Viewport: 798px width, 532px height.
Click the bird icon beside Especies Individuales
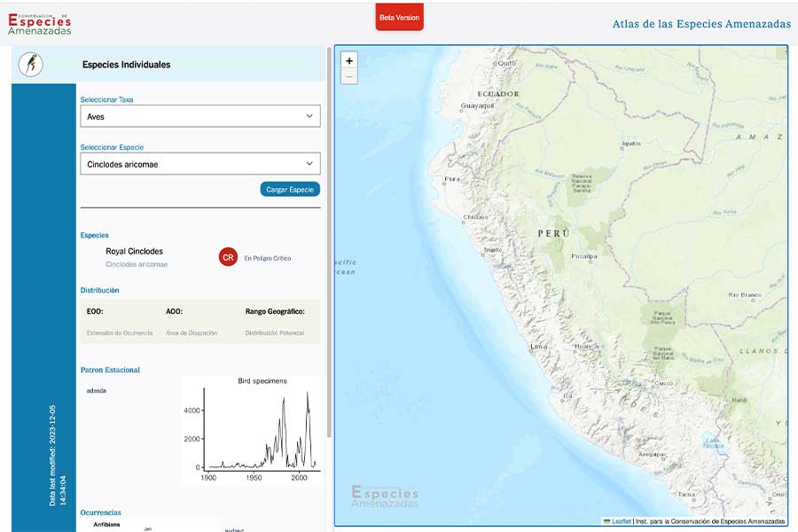coord(30,65)
